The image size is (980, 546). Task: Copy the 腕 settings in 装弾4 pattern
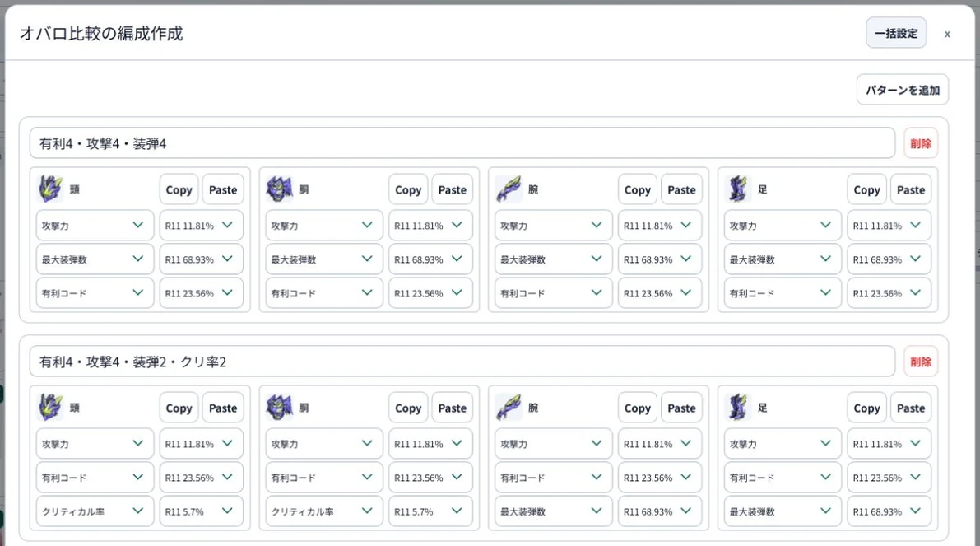(x=638, y=190)
